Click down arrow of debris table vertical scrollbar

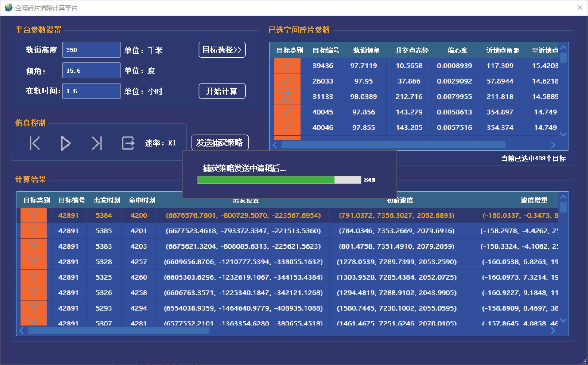tap(563, 134)
